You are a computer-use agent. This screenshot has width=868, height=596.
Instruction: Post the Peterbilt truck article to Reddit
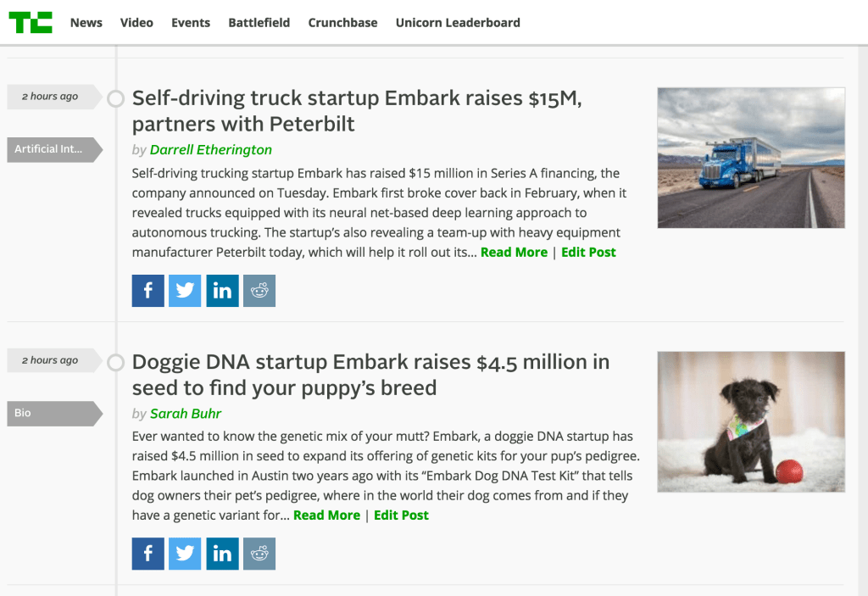[x=259, y=291]
